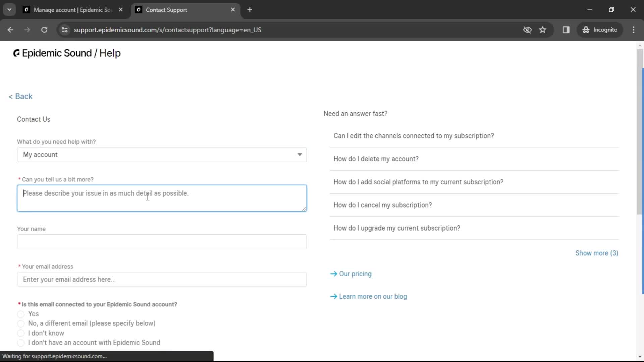Expand 'Can I edit the channels' question
The width and height of the screenshot is (644, 362).
point(474,136)
